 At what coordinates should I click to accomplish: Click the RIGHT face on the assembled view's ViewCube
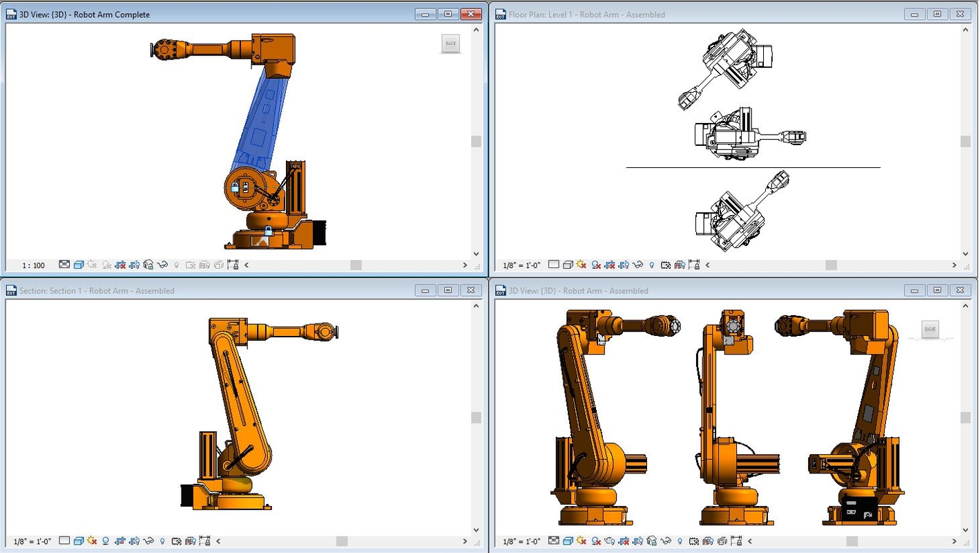tap(930, 329)
